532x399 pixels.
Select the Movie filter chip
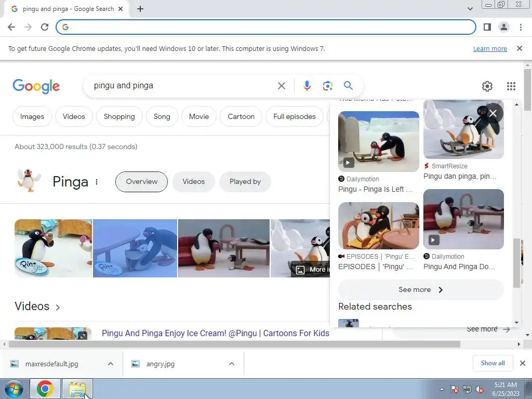point(199,117)
